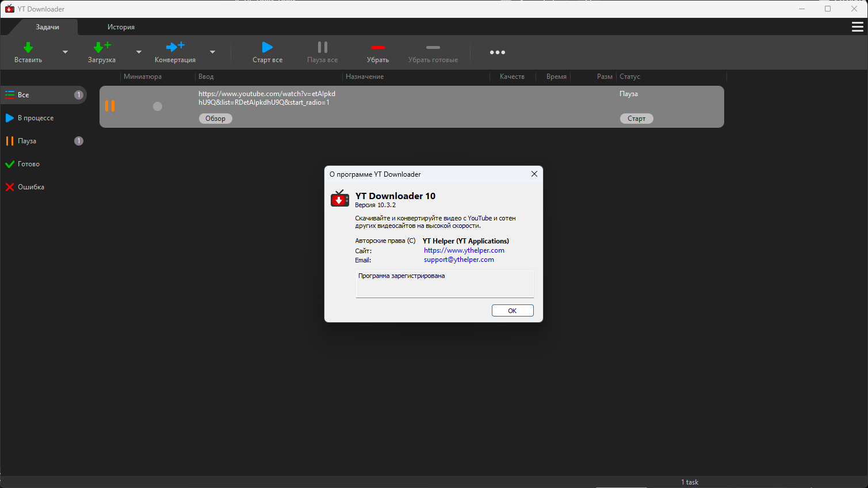Screen dimensions: 868x488
Task: Minimize the YT Downloader window
Action: (x=802, y=9)
